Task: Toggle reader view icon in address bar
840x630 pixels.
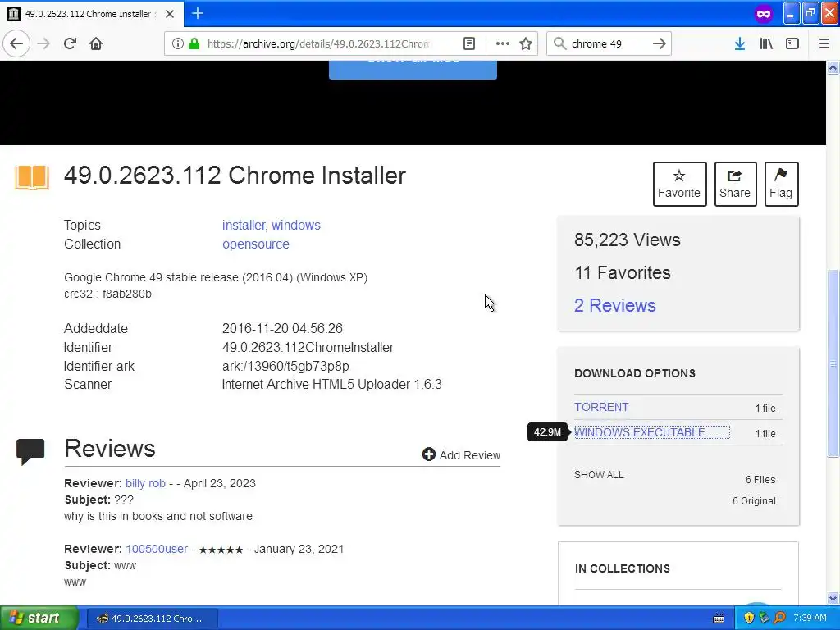Action: (x=468, y=43)
